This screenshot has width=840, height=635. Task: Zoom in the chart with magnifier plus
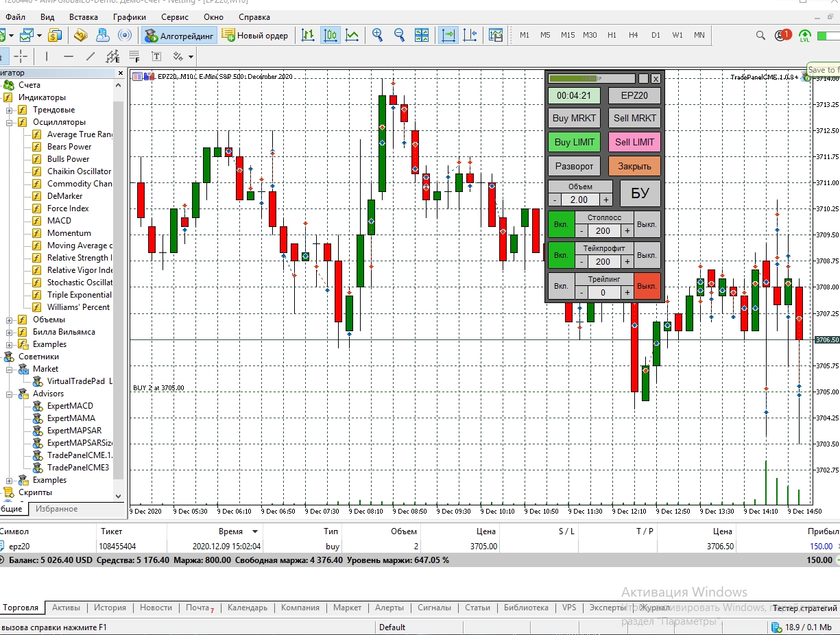[377, 35]
